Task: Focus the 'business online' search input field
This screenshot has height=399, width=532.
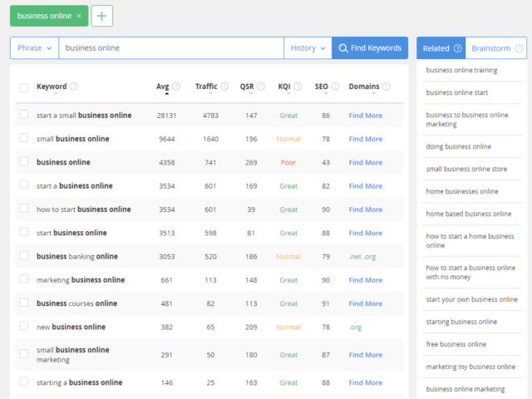Action: [171, 48]
